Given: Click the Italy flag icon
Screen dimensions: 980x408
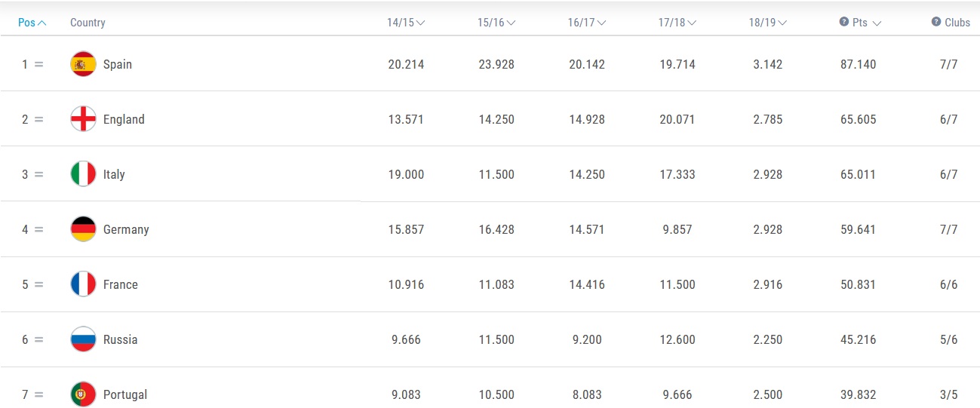Looking at the screenshot, I should tap(83, 174).
